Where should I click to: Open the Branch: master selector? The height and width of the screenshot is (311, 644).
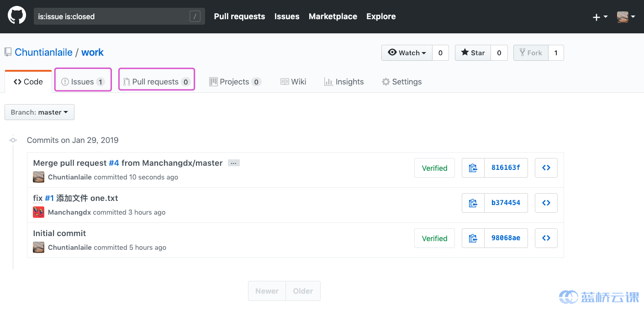39,112
